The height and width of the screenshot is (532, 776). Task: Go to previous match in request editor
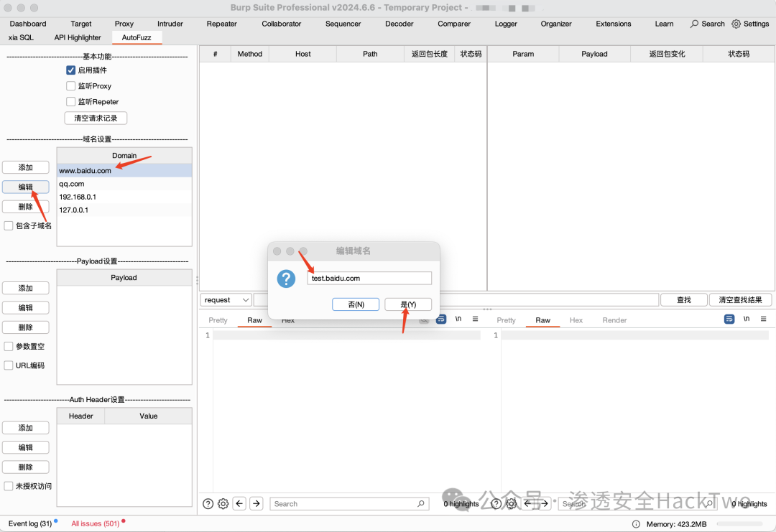click(239, 504)
